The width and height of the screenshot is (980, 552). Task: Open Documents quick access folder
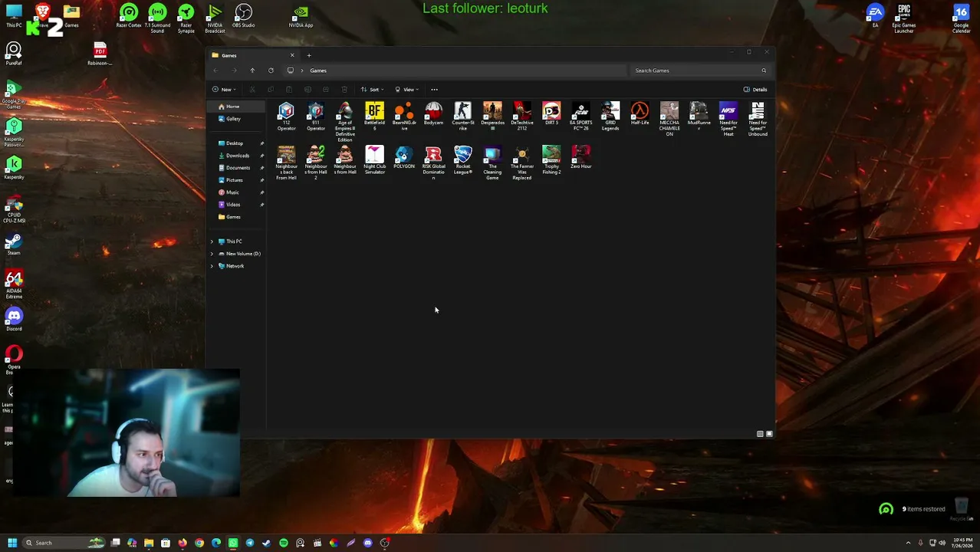point(236,168)
